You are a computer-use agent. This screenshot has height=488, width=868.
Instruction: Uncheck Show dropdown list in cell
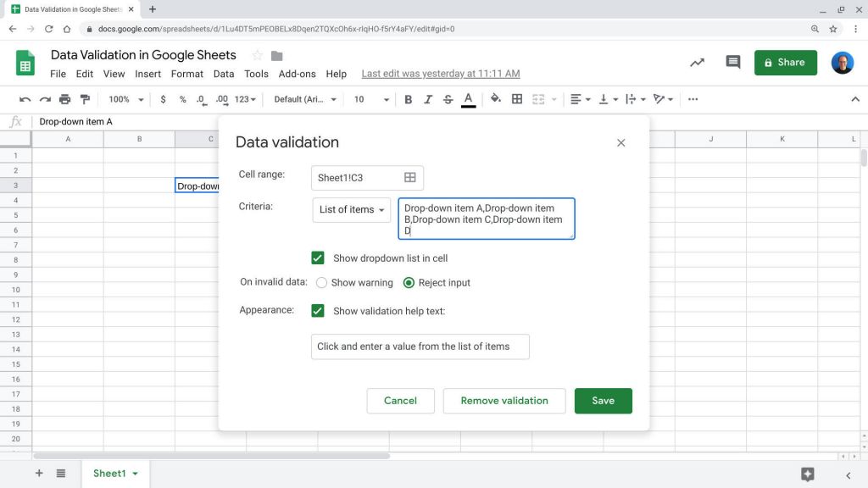coord(317,258)
